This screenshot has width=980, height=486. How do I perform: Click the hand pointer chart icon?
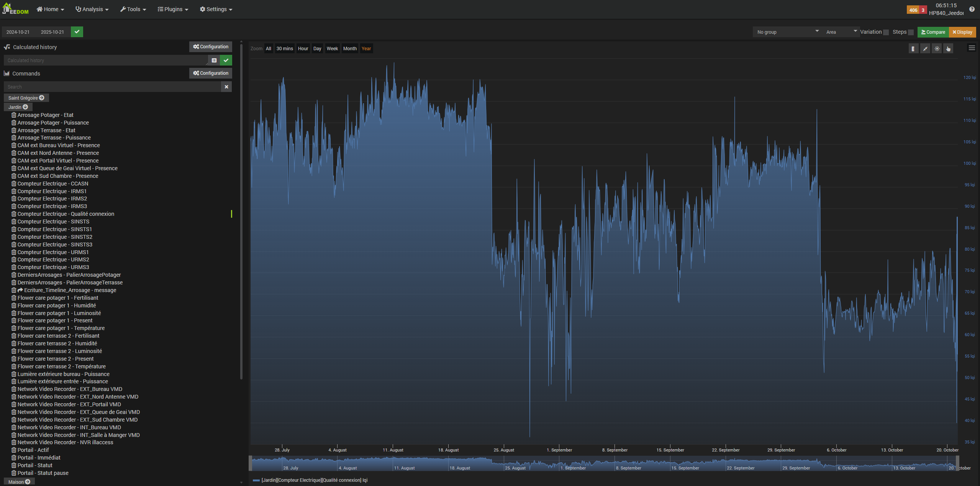coord(948,49)
